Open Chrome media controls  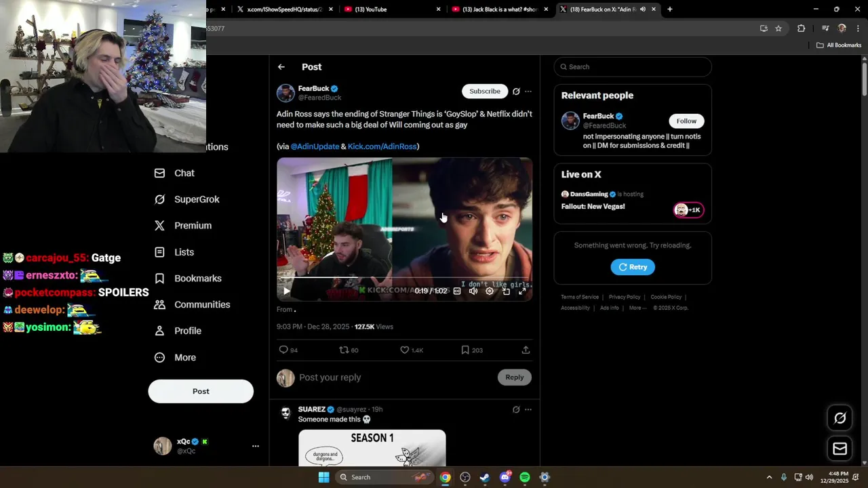tap(825, 28)
